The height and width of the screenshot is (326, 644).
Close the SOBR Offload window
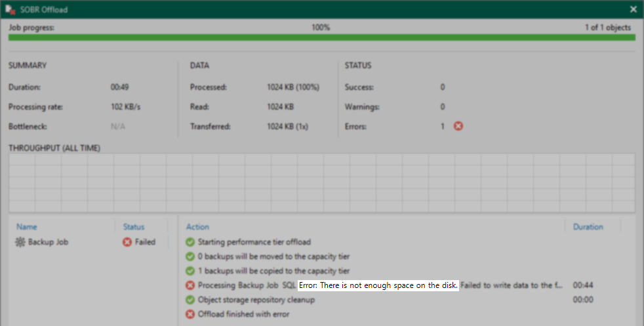pos(634,9)
